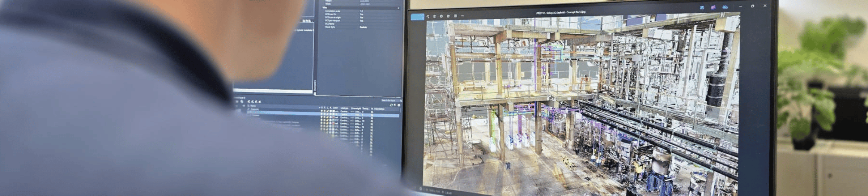
Task: Click the vertical Properties palette title tab
Action: point(315,85)
